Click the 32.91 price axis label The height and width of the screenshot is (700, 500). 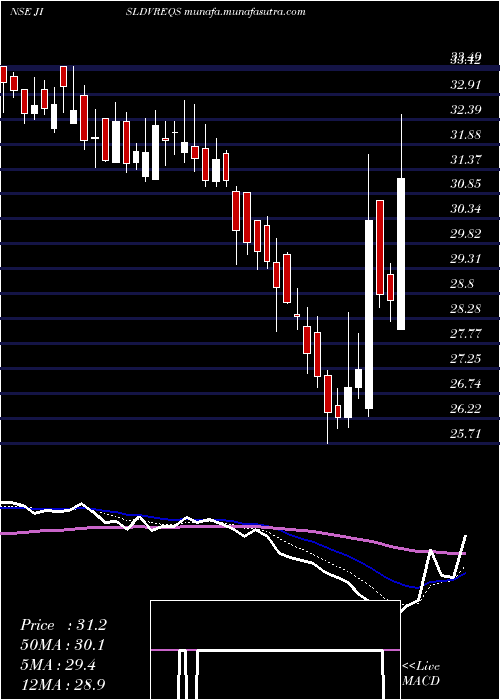point(466,84)
